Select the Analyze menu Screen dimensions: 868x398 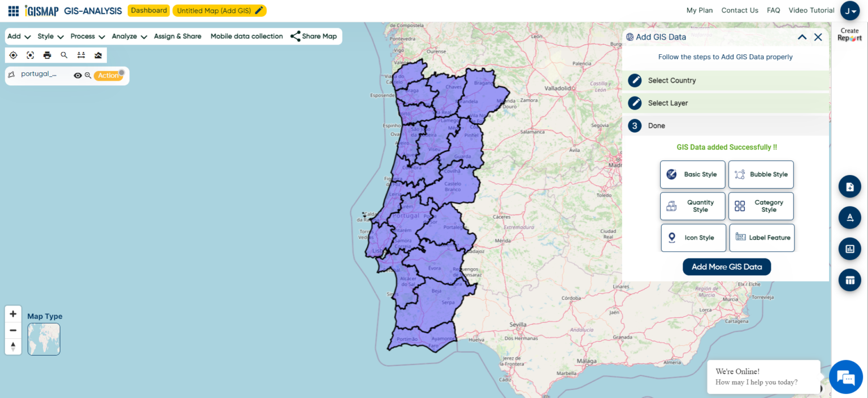click(x=129, y=36)
